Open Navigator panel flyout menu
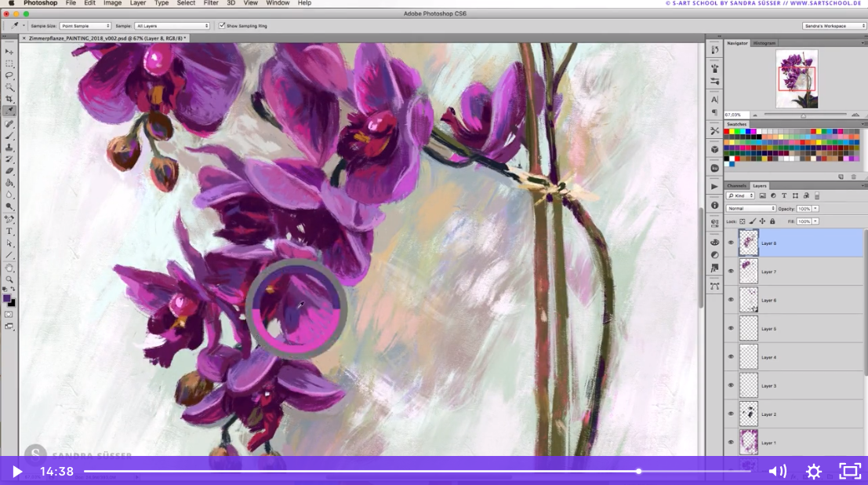The height and width of the screenshot is (485, 868). point(863,42)
